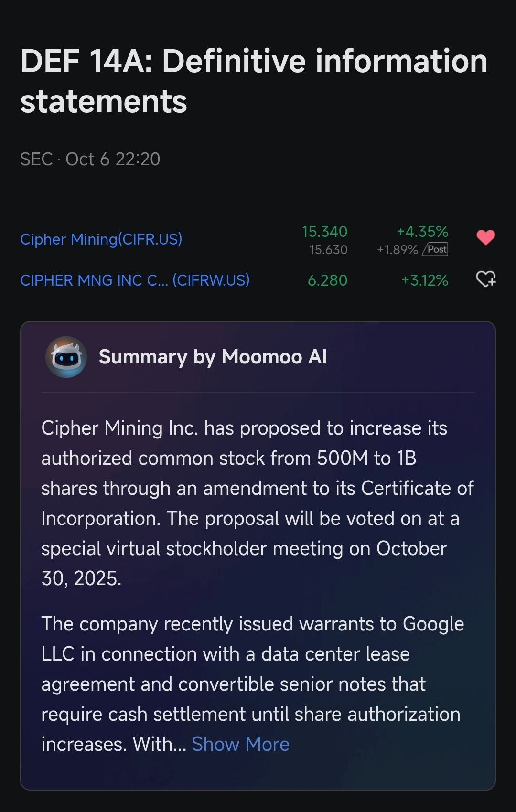Click the SEC source label
Screen dimensions: 516x812
(37, 159)
